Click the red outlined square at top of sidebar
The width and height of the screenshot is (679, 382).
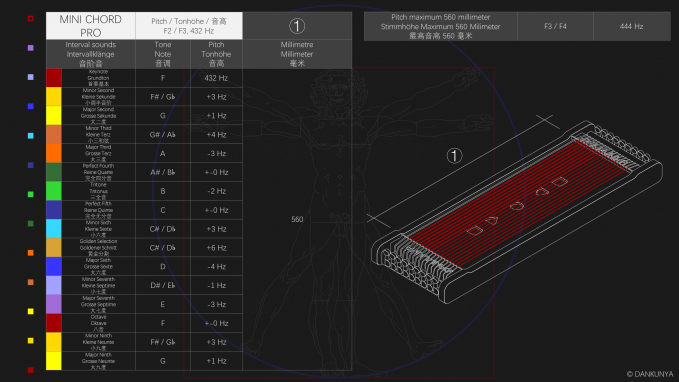(x=31, y=18)
